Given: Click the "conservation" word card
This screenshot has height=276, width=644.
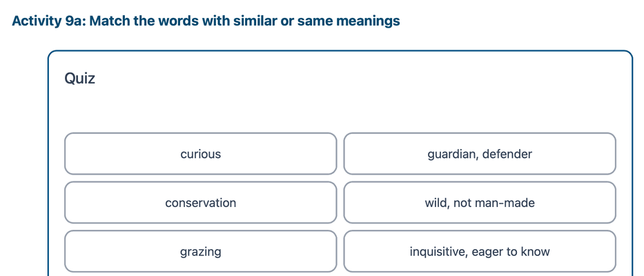Looking at the screenshot, I should pyautogui.click(x=201, y=203).
